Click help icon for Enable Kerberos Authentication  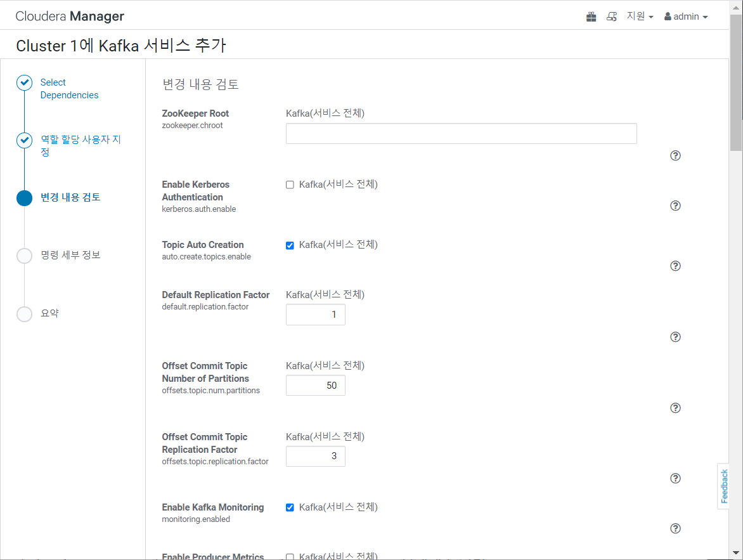pos(675,205)
